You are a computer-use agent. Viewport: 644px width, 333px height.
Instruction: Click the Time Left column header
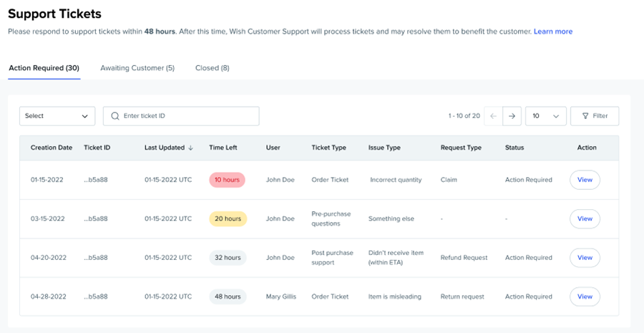tap(223, 148)
